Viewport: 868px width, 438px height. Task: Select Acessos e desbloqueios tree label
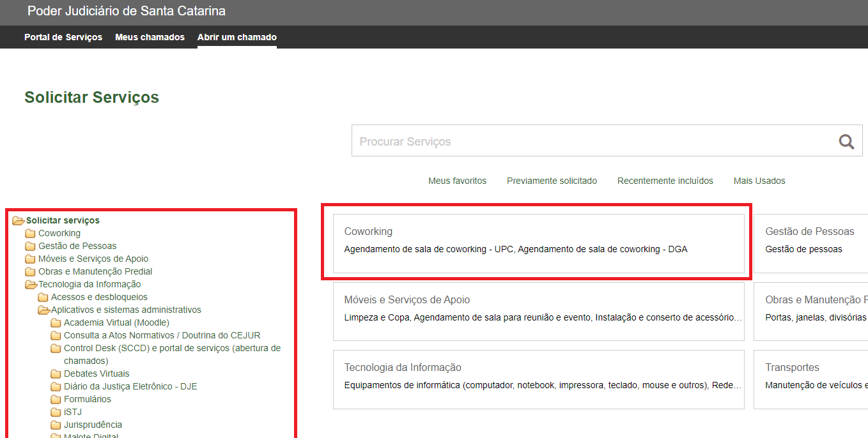99,297
